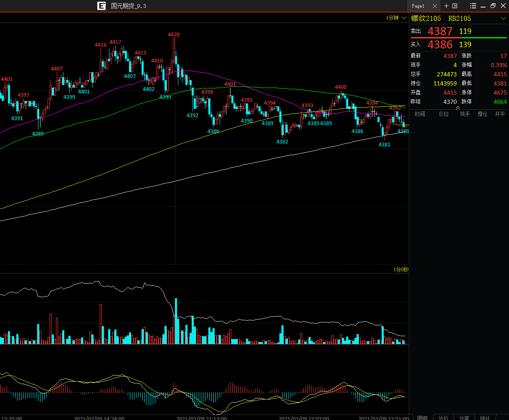Click the 买入 bid price 4386

coord(440,45)
